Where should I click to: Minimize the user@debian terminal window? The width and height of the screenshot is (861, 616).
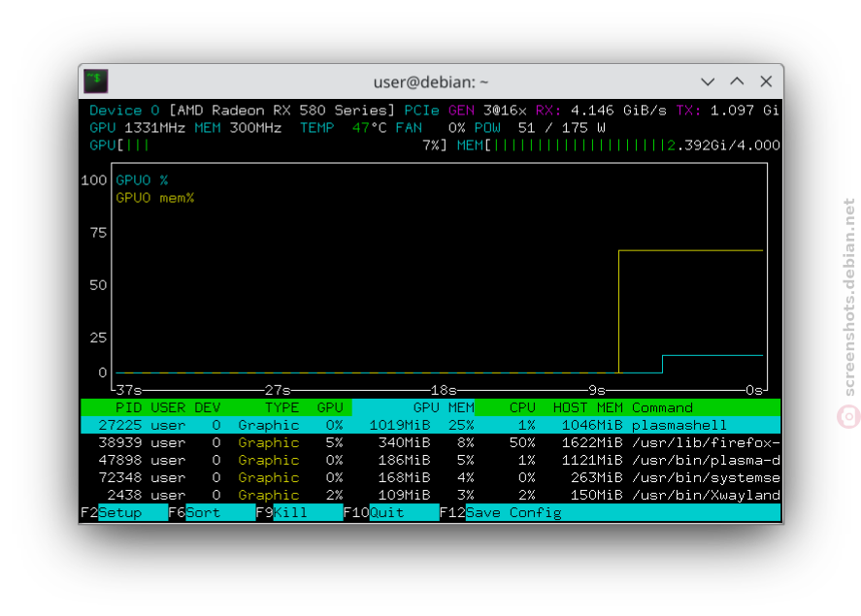click(x=708, y=81)
